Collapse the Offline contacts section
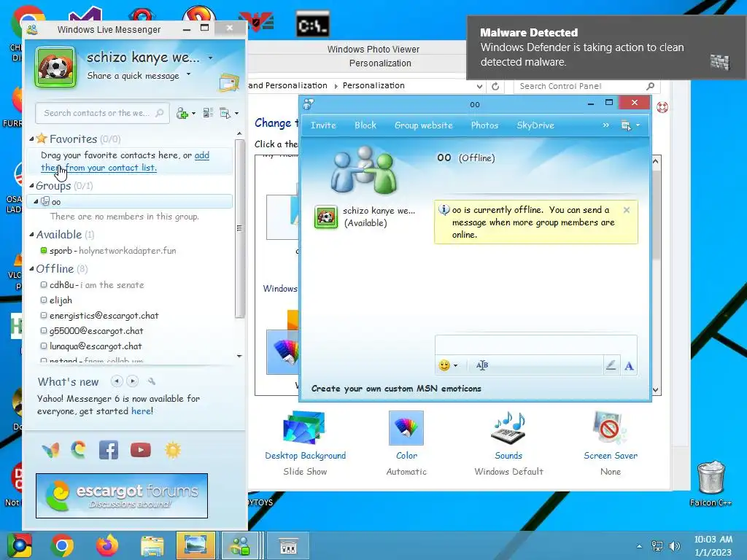Image resolution: width=747 pixels, height=560 pixels. pos(31,268)
